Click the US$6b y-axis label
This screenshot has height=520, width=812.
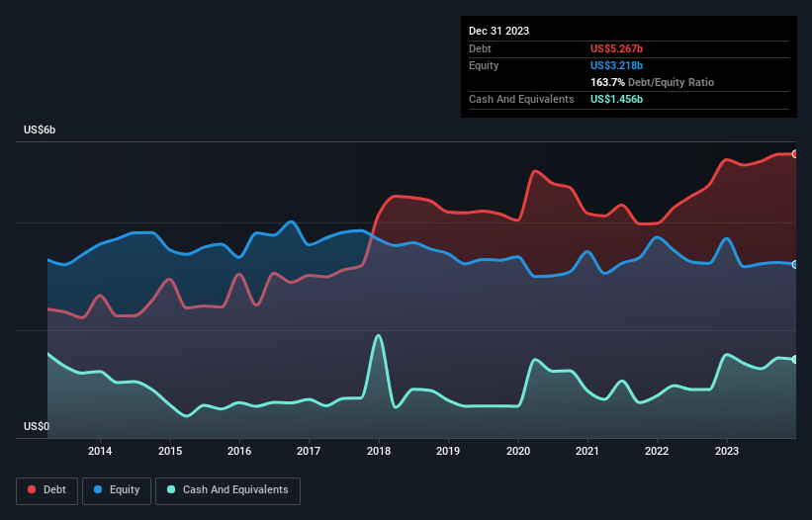tap(40, 130)
